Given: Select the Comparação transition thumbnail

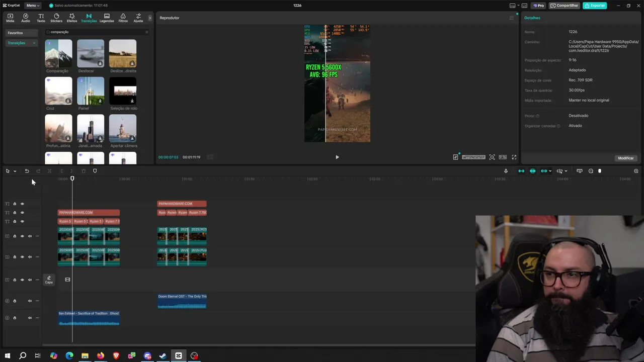Looking at the screenshot, I should click(x=58, y=53).
